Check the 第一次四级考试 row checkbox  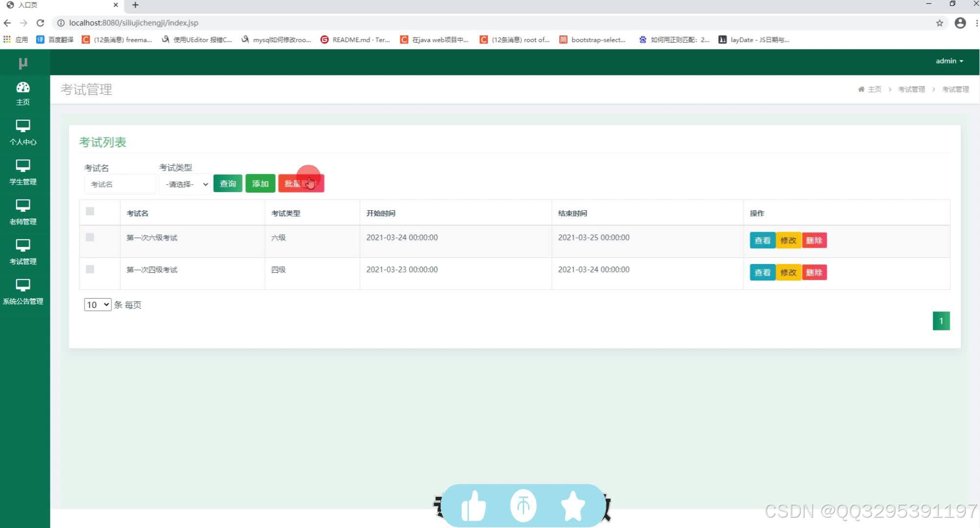(90, 269)
